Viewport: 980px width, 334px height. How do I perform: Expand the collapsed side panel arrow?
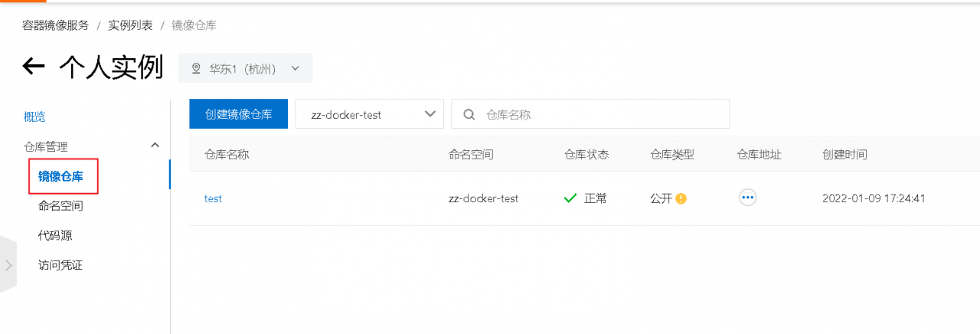[8, 265]
